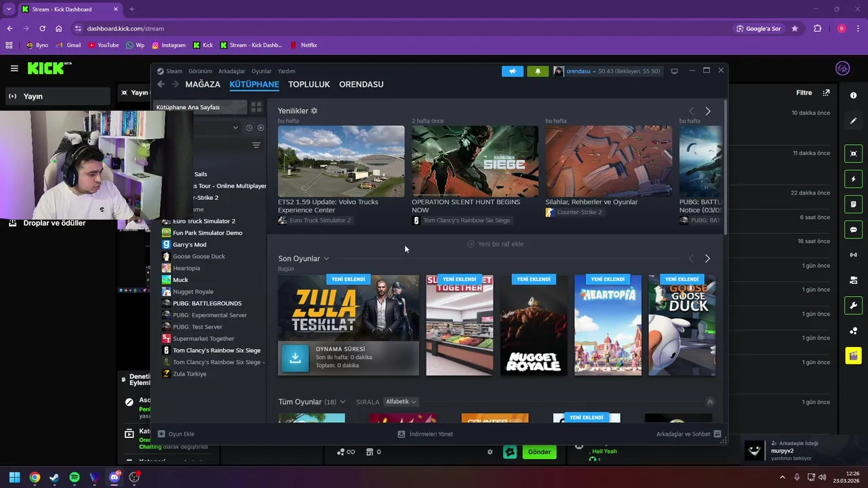The image size is (868, 488).
Task: Open Alfabetik sort dropdown
Action: 401,402
